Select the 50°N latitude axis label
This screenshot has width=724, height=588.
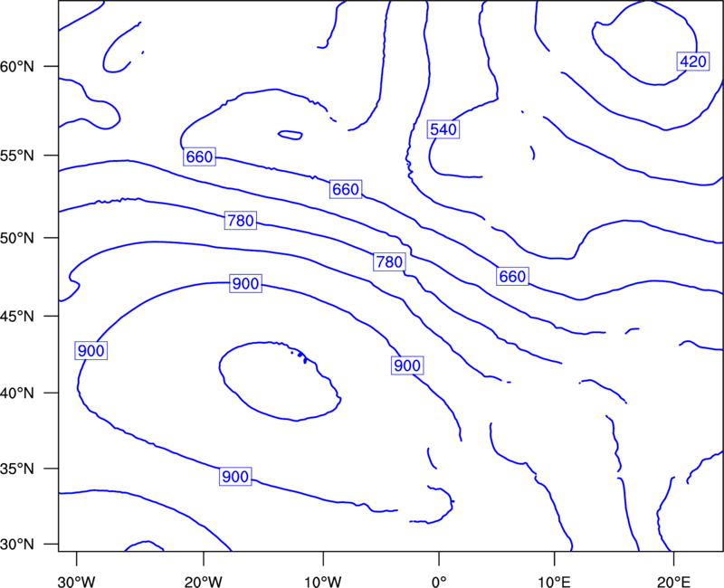pyautogui.click(x=17, y=238)
